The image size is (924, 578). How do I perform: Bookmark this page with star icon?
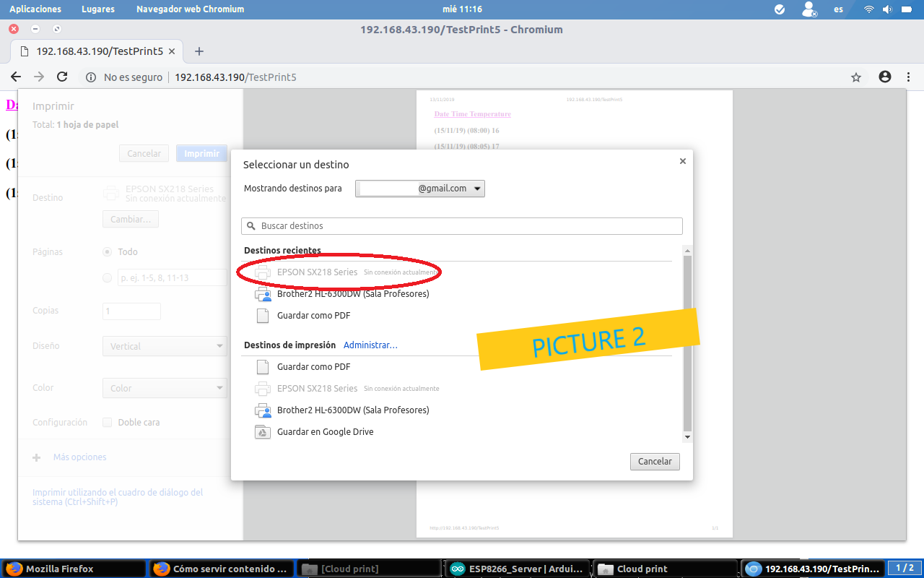coord(856,77)
